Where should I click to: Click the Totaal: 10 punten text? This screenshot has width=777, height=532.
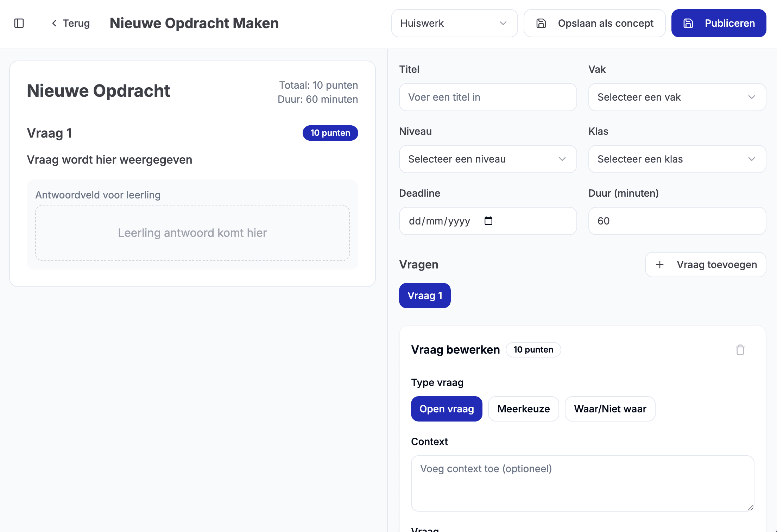click(x=318, y=85)
